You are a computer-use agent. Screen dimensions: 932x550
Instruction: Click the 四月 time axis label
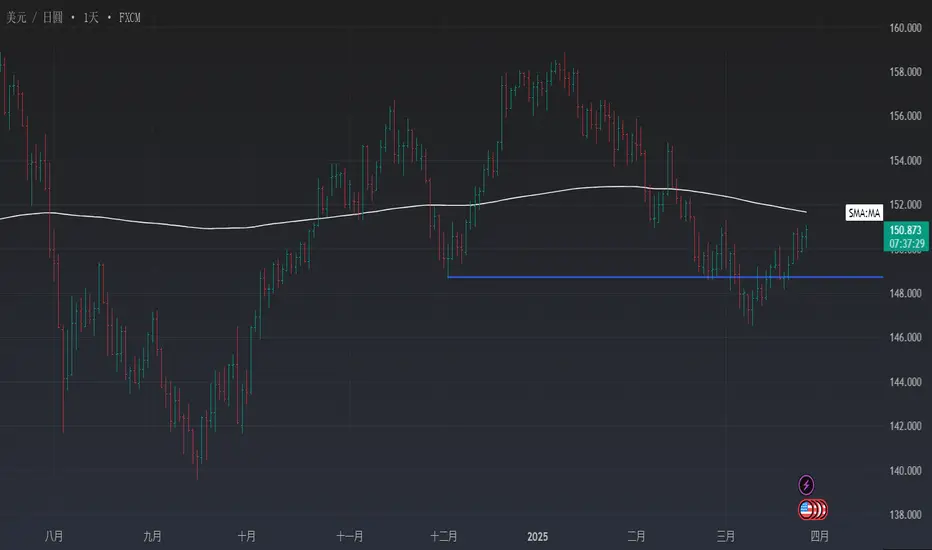(x=820, y=536)
